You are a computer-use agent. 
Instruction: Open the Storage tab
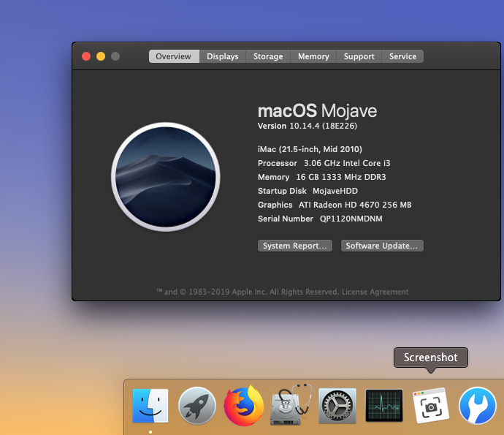[x=268, y=56]
